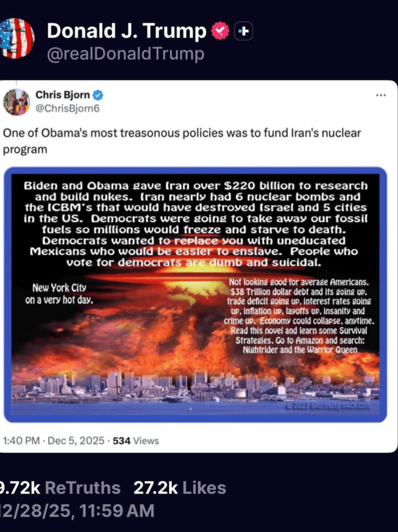Viewport: 398px width, 532px height.
Task: Open the Donald J. Trump display name
Action: [127, 31]
